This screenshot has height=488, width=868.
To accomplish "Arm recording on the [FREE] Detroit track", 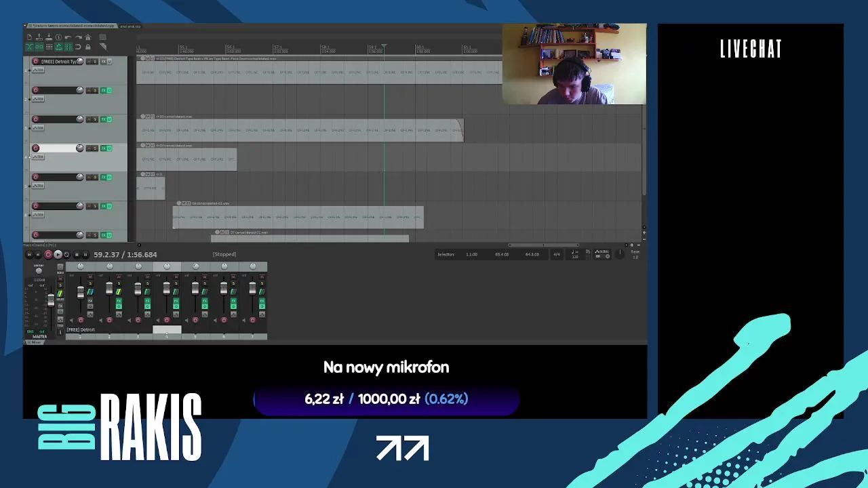I will [36, 62].
